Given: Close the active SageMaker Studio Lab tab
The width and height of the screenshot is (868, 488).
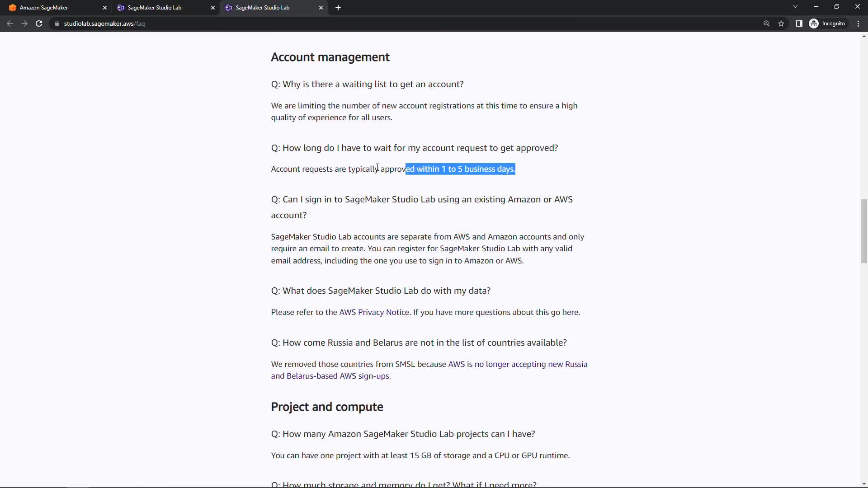Looking at the screenshot, I should coord(321,8).
